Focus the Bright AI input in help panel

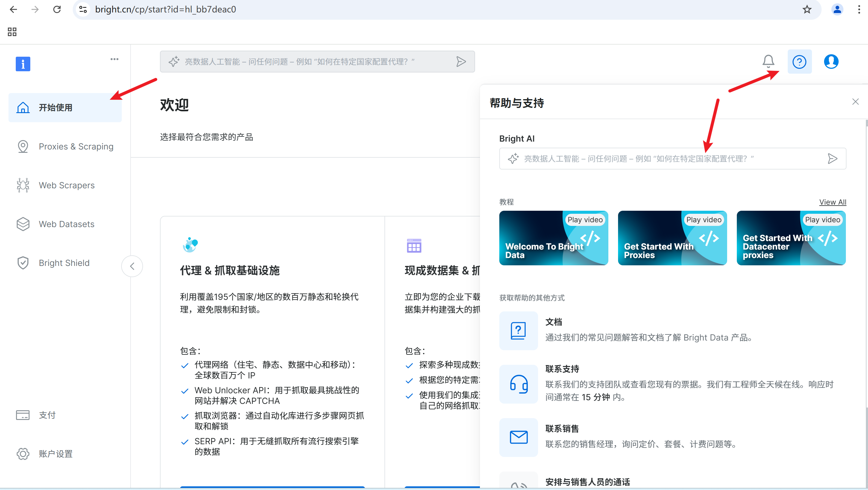pos(670,159)
